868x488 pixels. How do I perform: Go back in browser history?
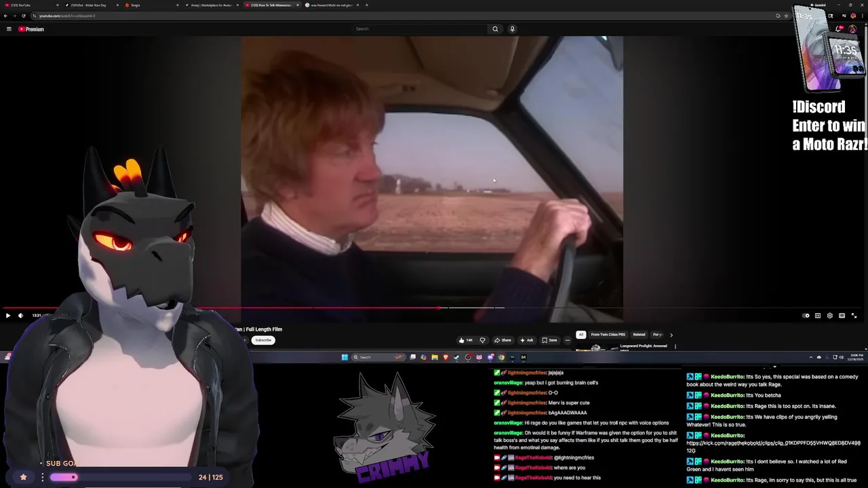[5, 16]
